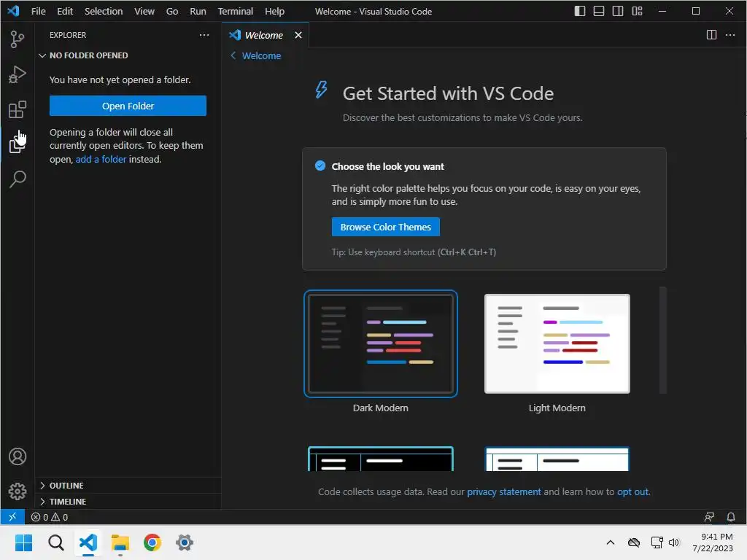Launch Google Chrome from the taskbar

pos(152,542)
